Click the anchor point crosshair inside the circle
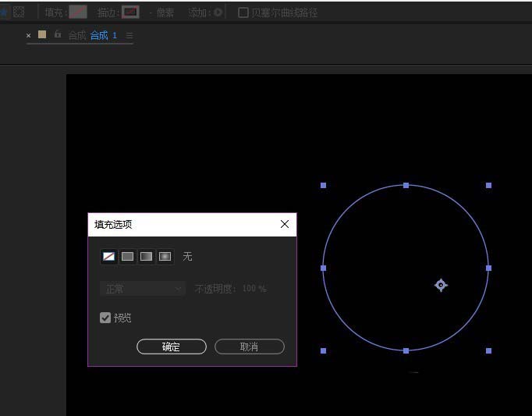This screenshot has width=532, height=416. pyautogui.click(x=441, y=286)
